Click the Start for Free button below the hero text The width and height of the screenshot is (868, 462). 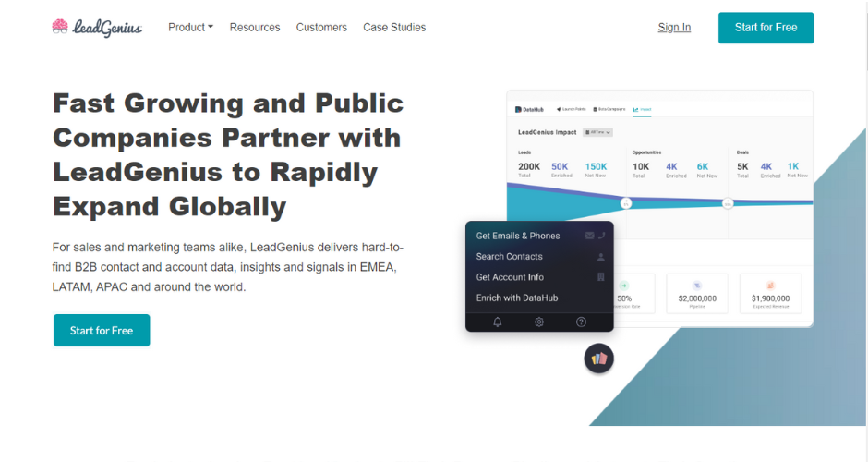tap(102, 330)
